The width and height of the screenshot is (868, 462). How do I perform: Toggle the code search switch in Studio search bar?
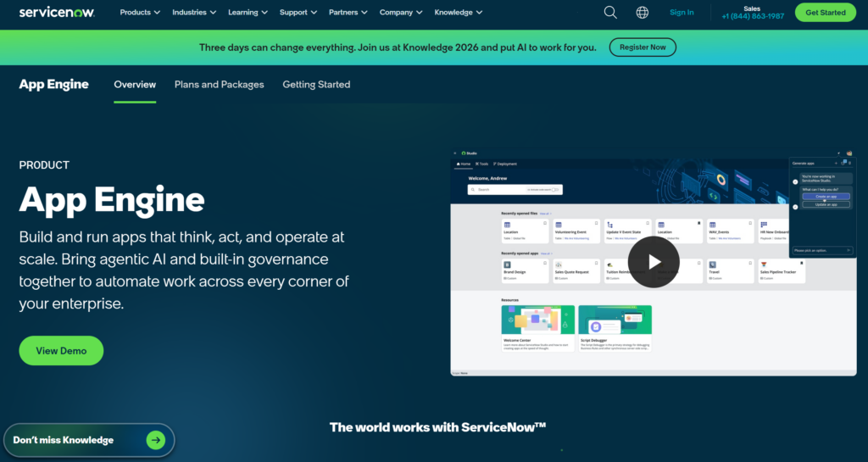(556, 190)
